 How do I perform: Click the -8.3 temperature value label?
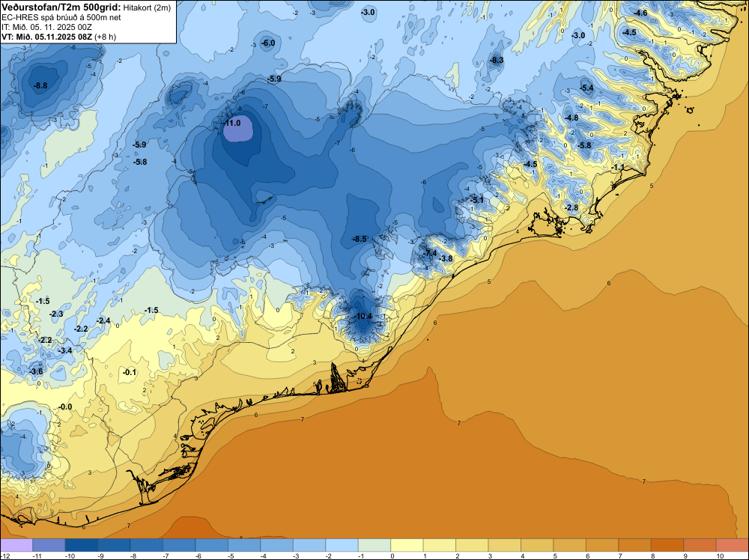(x=497, y=60)
